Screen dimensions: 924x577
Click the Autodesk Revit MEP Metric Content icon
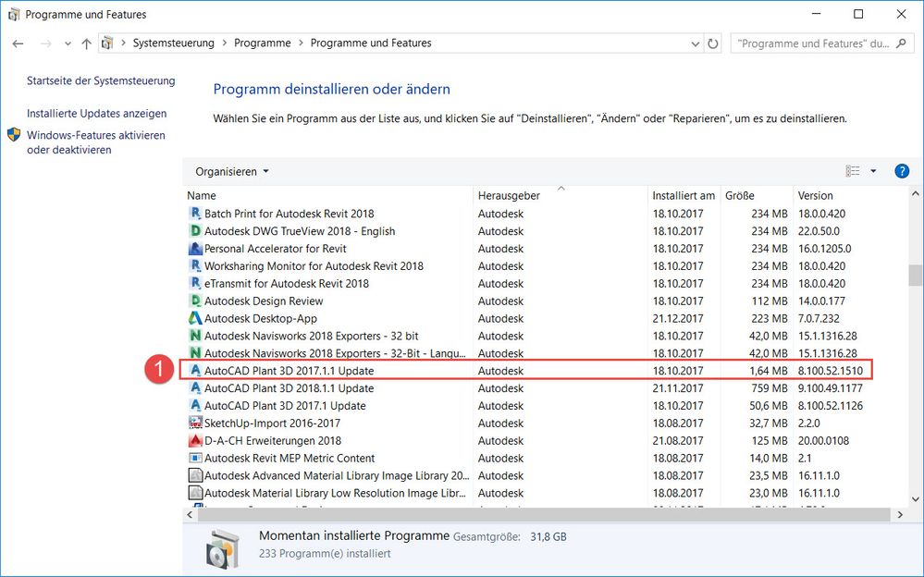(x=195, y=458)
